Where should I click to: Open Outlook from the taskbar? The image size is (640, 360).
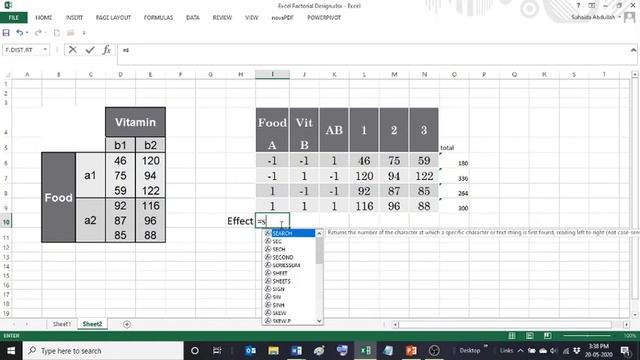(251, 351)
